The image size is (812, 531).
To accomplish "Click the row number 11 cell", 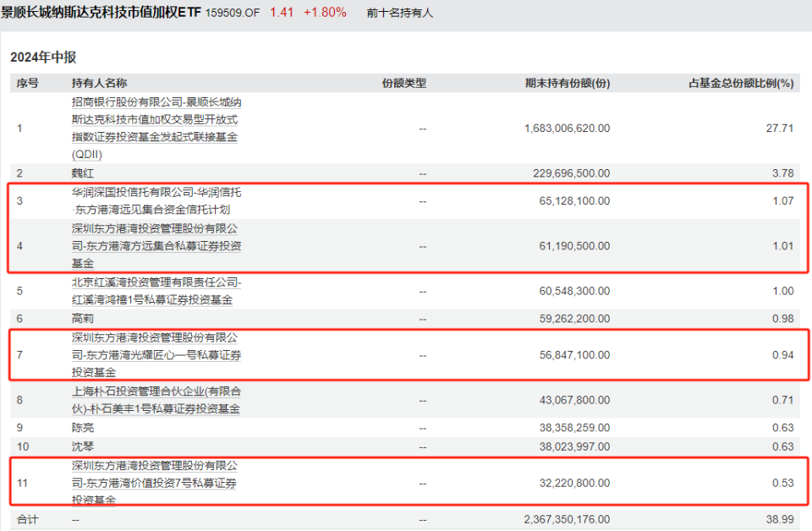I will tap(22, 483).
